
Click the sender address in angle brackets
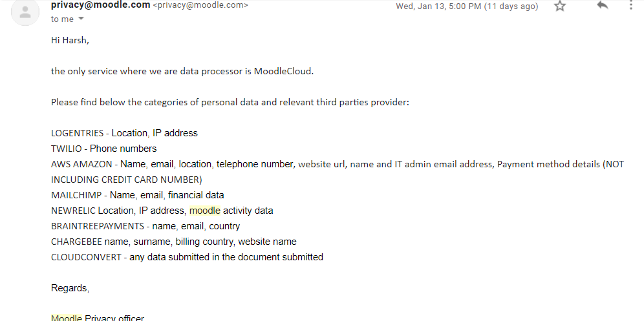pos(200,6)
